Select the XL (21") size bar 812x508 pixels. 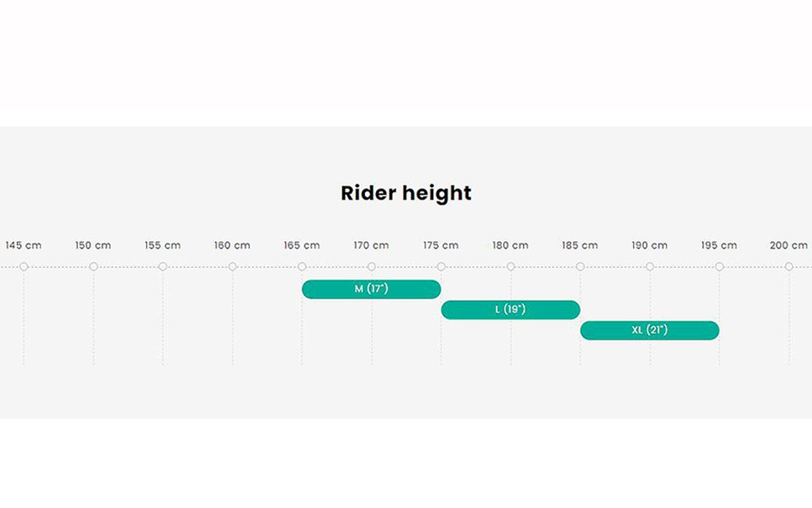click(x=650, y=331)
